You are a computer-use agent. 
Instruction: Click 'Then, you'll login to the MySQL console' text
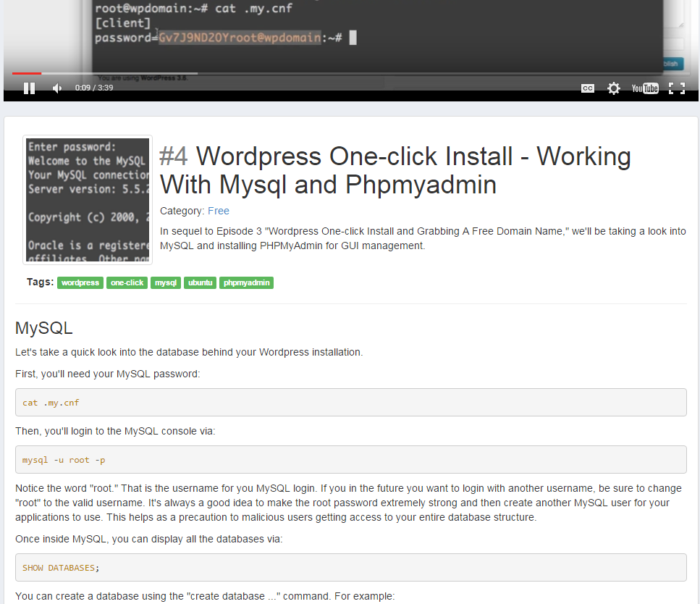tap(115, 431)
